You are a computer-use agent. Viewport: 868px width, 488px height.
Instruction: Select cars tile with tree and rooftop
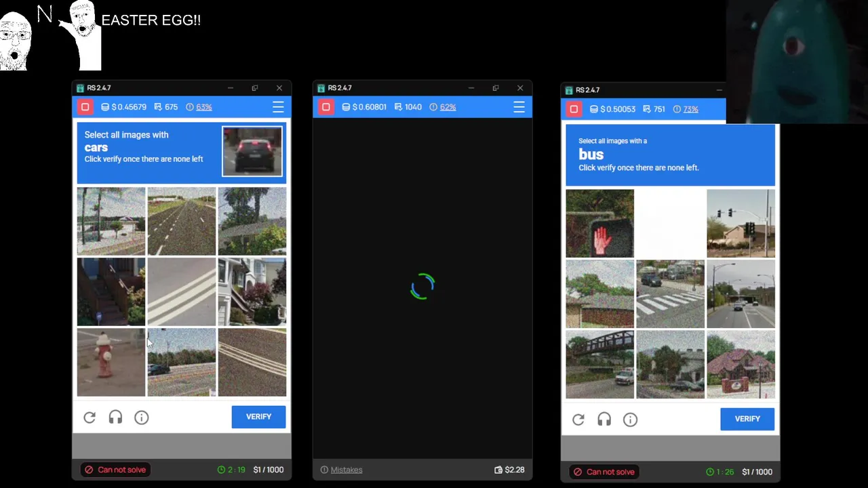[252, 222]
